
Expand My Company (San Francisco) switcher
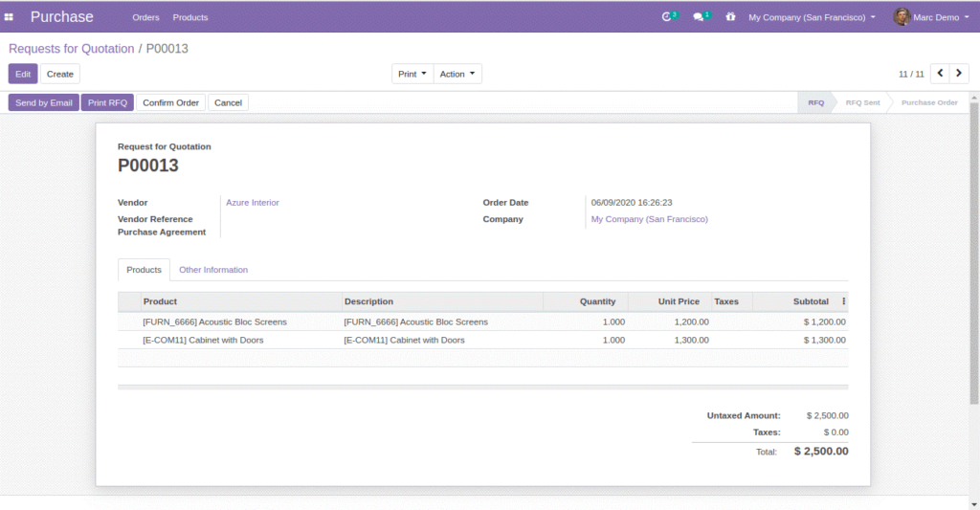click(812, 17)
